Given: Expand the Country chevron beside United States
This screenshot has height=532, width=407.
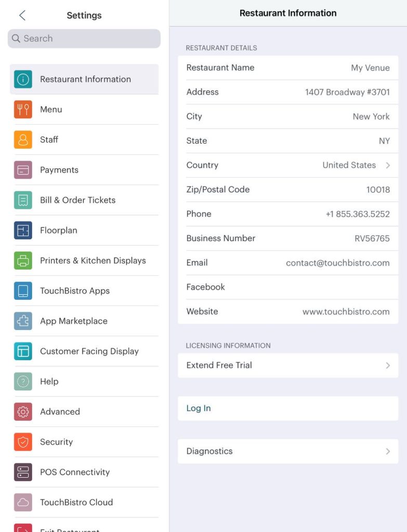Looking at the screenshot, I should pyautogui.click(x=388, y=165).
